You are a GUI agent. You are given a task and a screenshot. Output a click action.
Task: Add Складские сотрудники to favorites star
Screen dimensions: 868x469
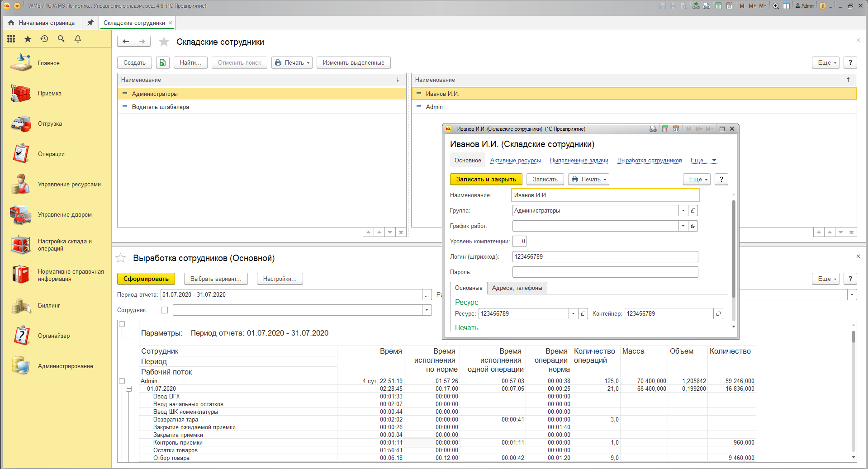coord(164,42)
